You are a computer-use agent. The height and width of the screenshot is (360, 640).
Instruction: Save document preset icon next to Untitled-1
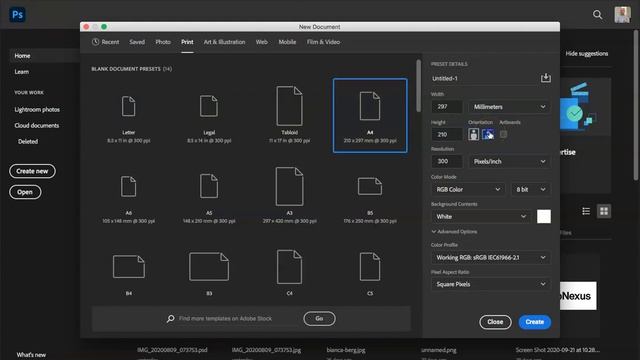(x=545, y=78)
